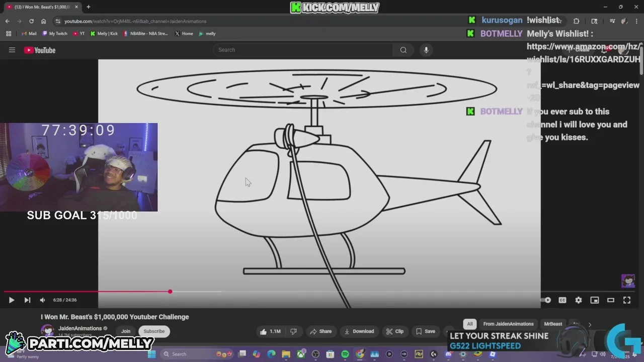Switch to miniplayer mode
This screenshot has width=644, height=362.
click(595, 300)
